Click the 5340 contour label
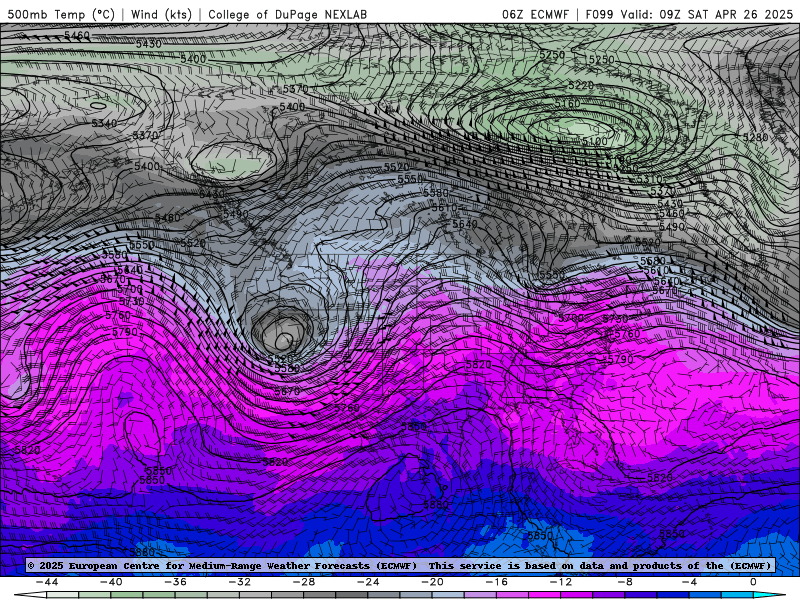Image resolution: width=800 pixels, height=600 pixels. tap(104, 123)
